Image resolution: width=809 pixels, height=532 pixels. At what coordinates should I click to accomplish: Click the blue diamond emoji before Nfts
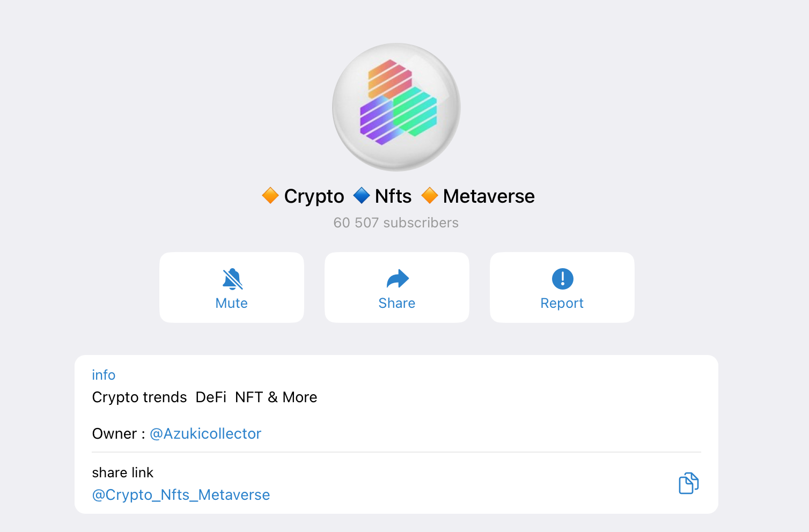coord(362,196)
